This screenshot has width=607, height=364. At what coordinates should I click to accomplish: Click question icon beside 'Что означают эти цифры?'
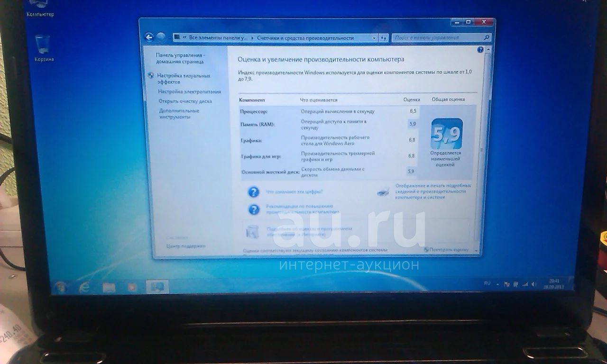tap(254, 192)
